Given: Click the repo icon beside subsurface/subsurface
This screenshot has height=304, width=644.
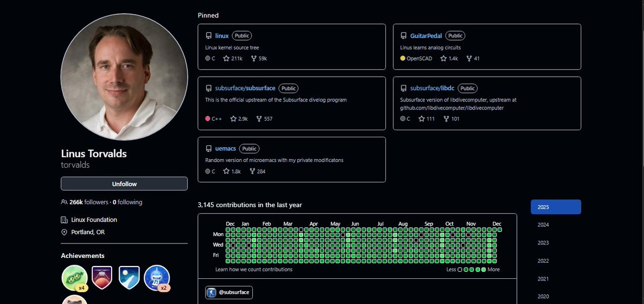Looking at the screenshot, I should (209, 88).
